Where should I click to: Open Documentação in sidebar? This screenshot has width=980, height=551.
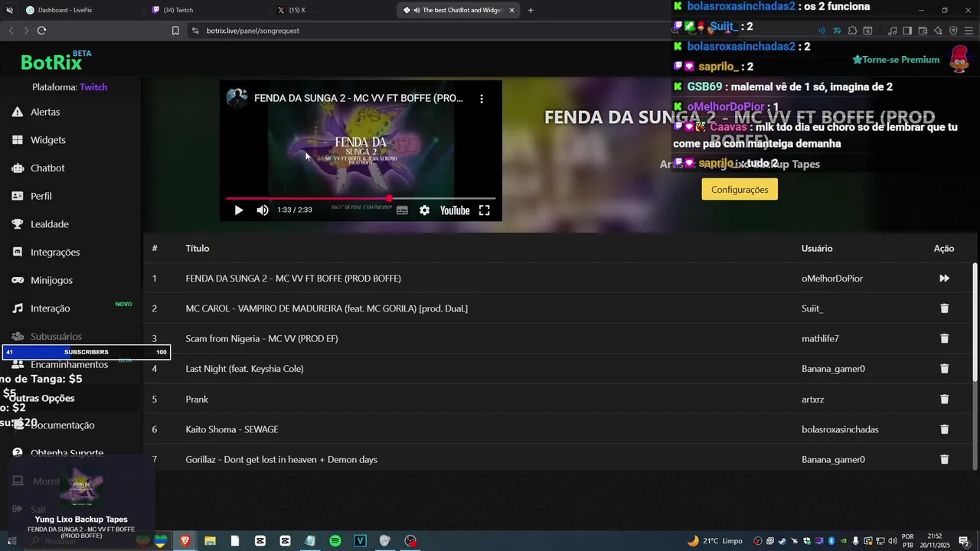[x=63, y=425]
